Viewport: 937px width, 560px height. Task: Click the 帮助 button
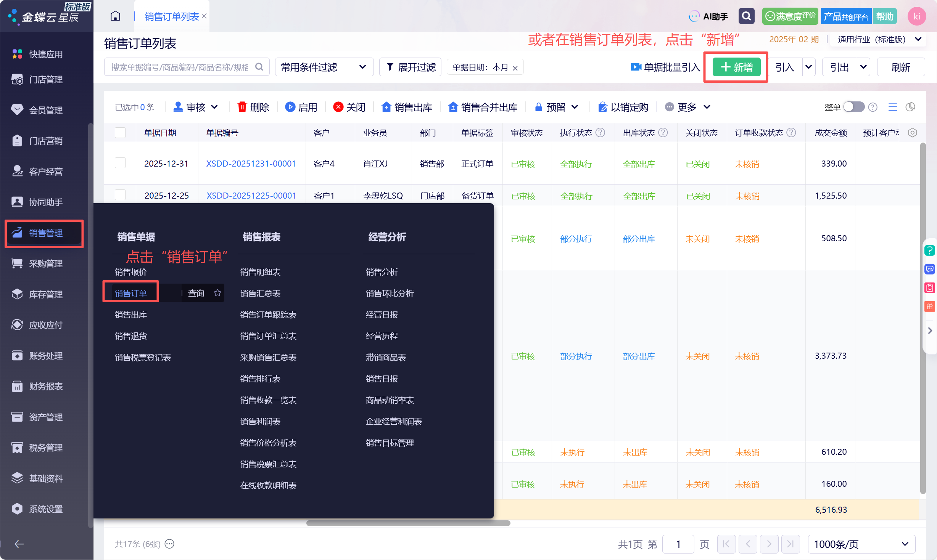coord(884,16)
